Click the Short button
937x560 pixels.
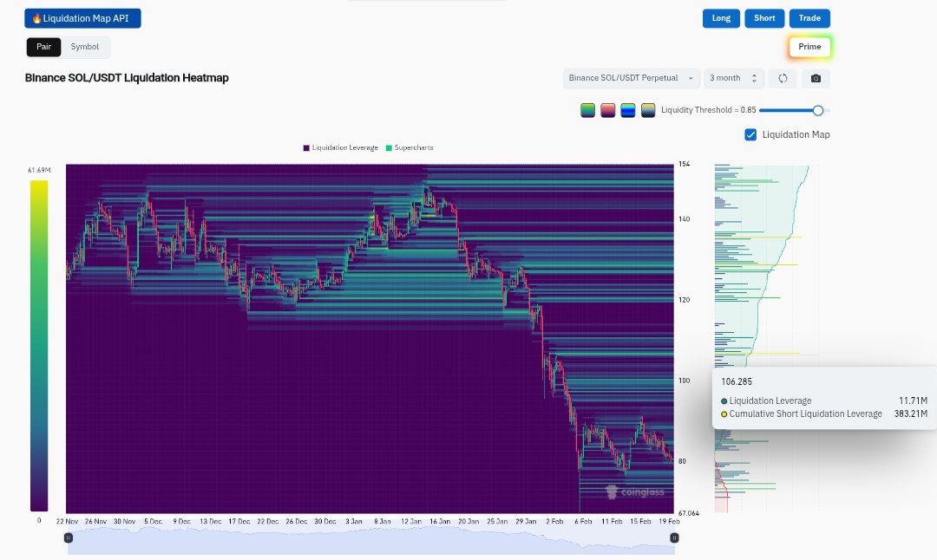764,18
